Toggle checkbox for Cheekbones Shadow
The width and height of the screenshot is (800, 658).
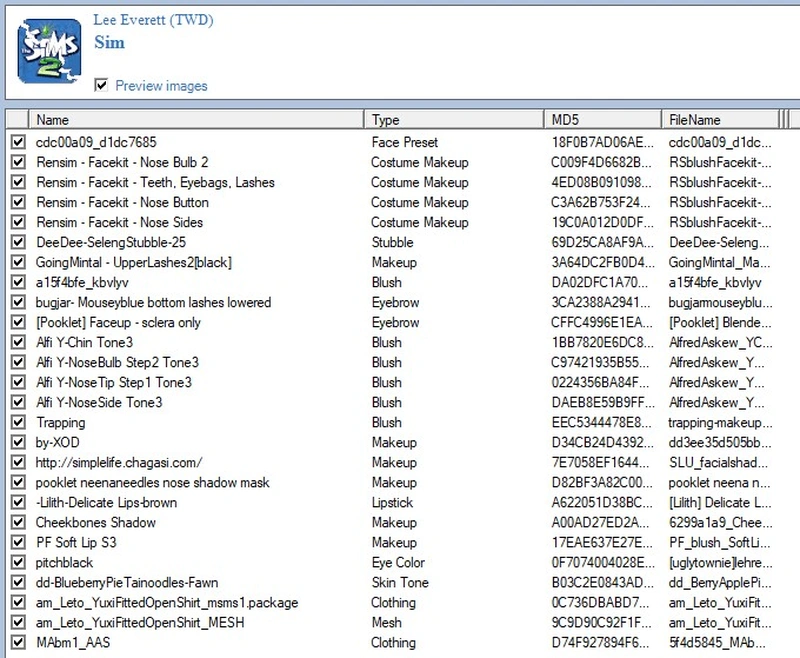point(18,522)
